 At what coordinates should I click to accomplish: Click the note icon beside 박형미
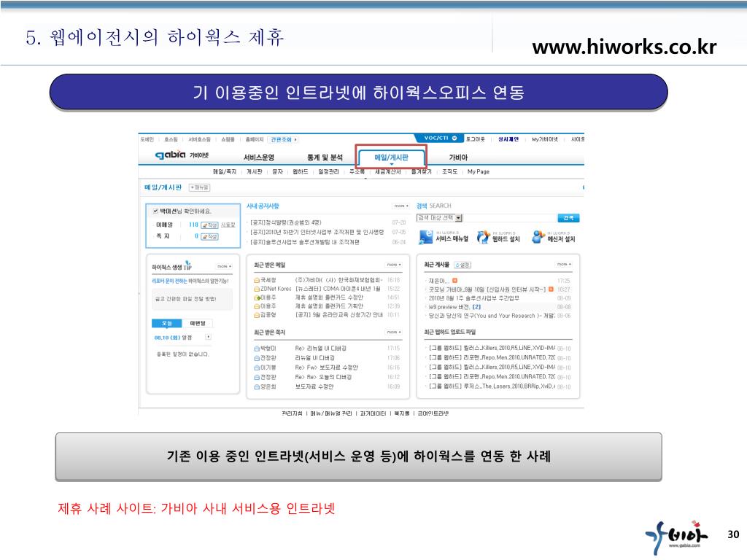(257, 348)
